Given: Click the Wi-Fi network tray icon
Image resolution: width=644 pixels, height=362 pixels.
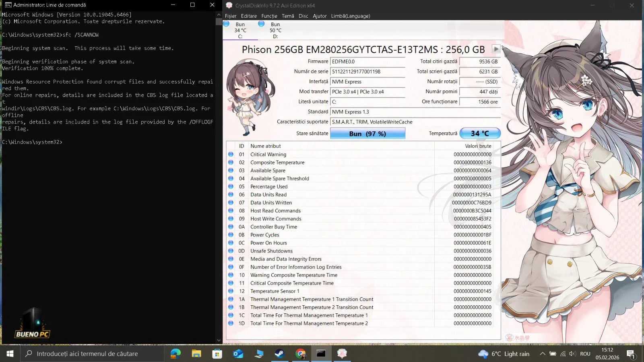Looking at the screenshot, I should [563, 354].
